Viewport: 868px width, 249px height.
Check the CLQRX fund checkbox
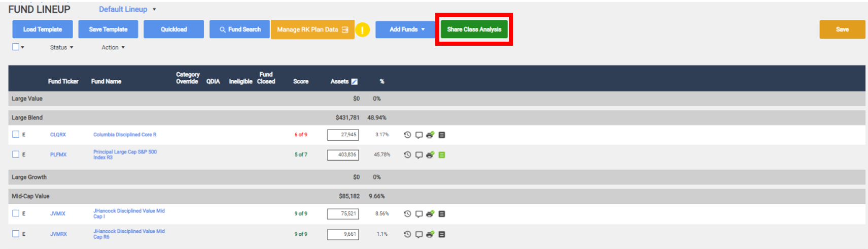point(16,134)
